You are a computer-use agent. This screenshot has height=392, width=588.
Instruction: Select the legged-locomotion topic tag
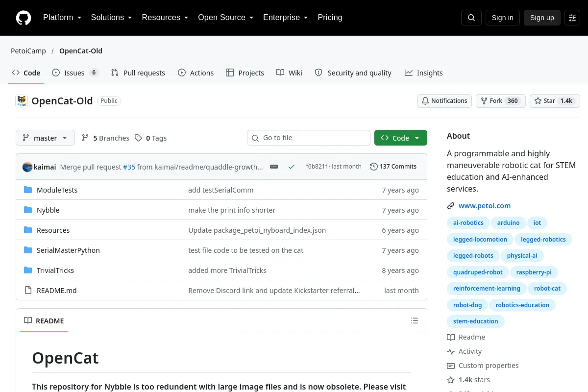tap(480, 240)
